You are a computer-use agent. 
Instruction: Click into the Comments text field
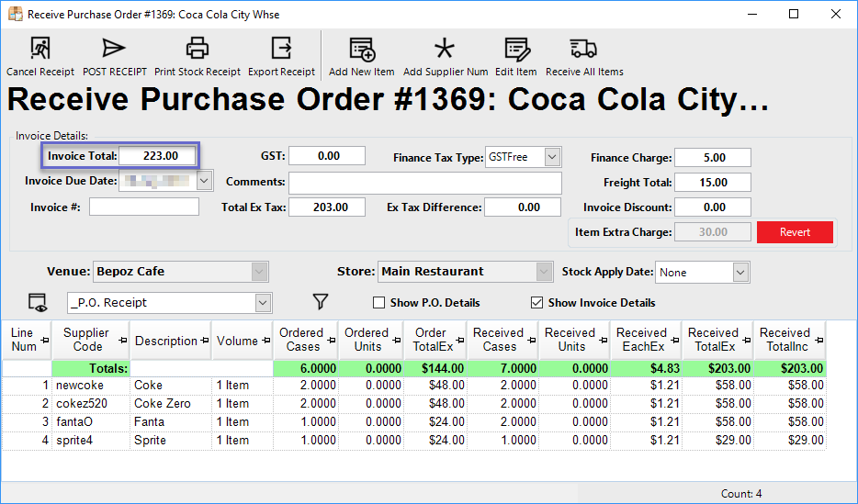click(424, 183)
